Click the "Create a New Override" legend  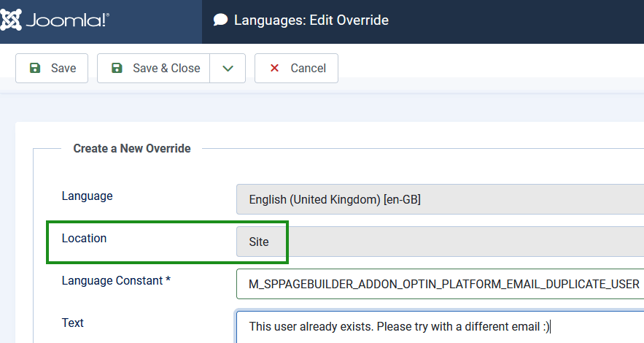point(132,149)
